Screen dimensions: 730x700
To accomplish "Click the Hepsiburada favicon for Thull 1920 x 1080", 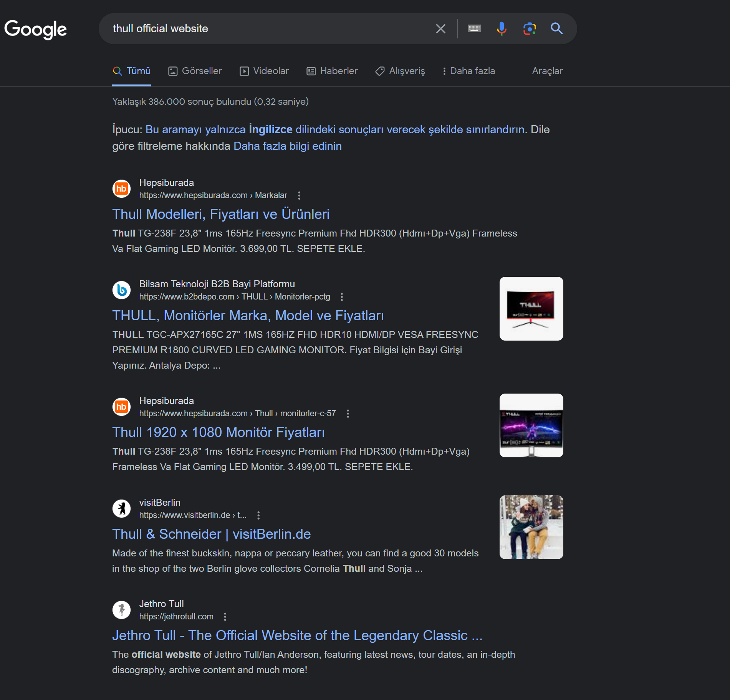I will pos(121,407).
